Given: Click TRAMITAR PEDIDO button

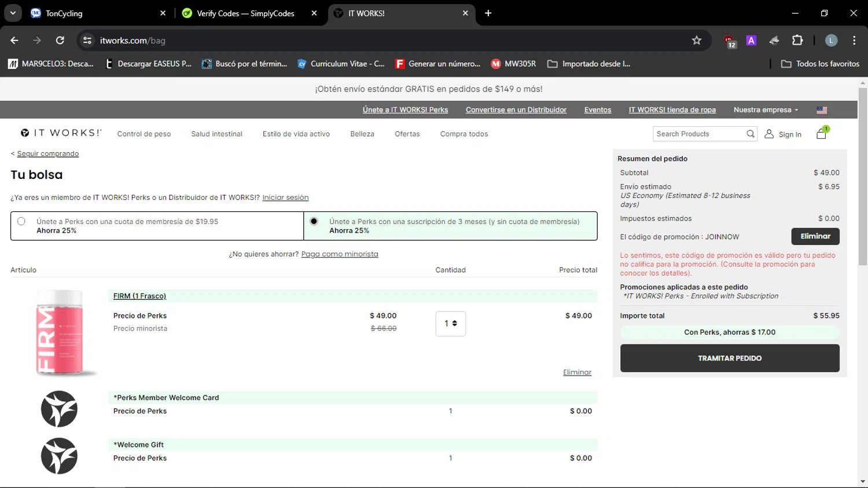Looking at the screenshot, I should pos(730,358).
